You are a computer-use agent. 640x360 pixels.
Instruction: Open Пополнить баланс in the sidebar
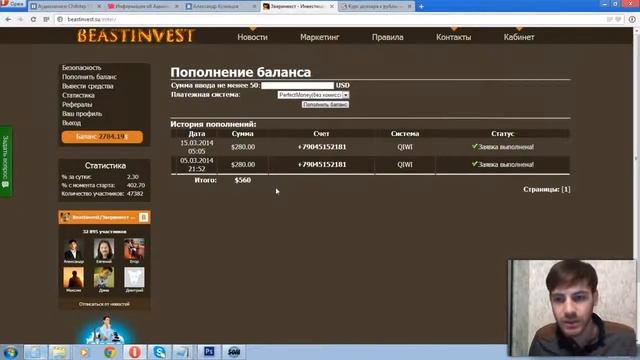click(89, 77)
